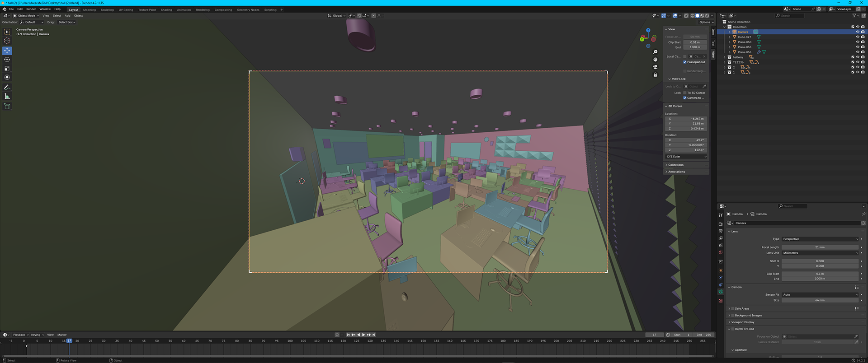868x363 pixels.
Task: Select the 3D Cursor tool
Action: coord(7,41)
